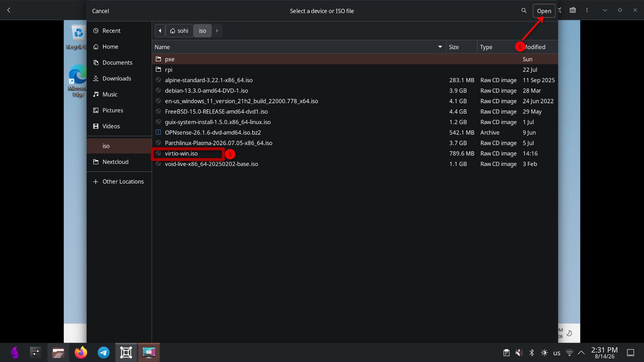Select the pxe folder

355,59
